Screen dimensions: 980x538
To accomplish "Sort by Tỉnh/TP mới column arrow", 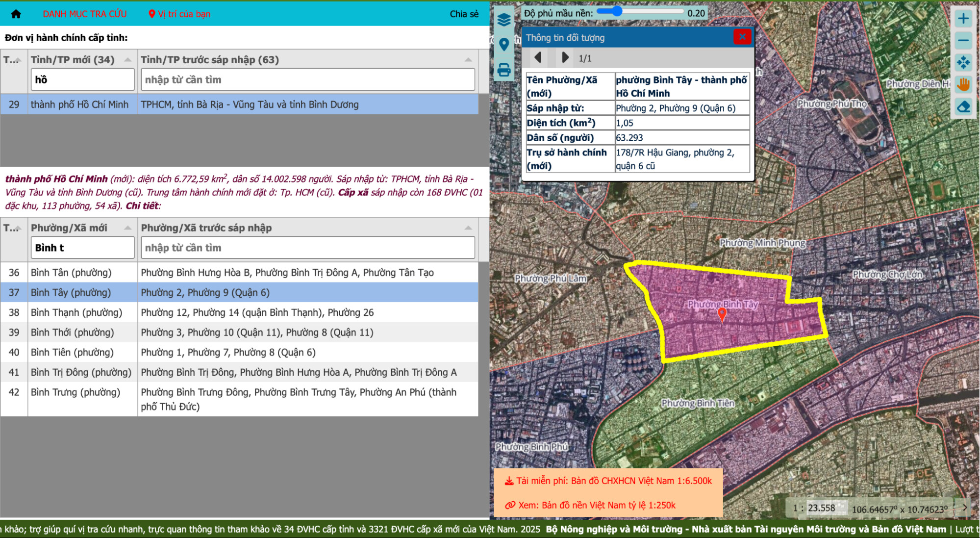I will point(127,60).
